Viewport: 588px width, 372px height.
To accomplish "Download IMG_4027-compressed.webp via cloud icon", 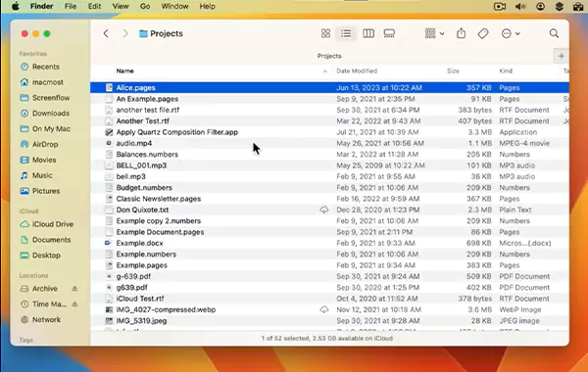I will 324,309.
